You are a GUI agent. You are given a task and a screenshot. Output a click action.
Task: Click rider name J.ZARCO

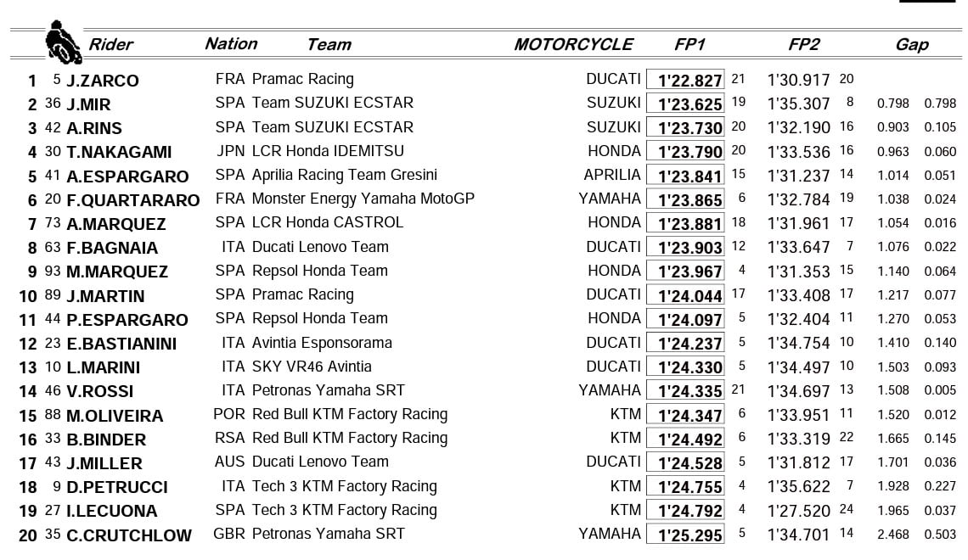[x=103, y=81]
